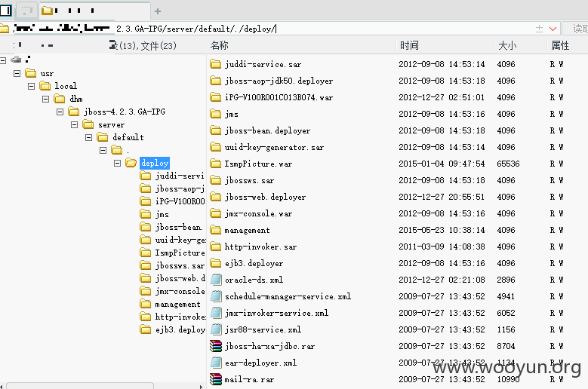
Task: Collapse the deploy tree node
Action: point(118,163)
